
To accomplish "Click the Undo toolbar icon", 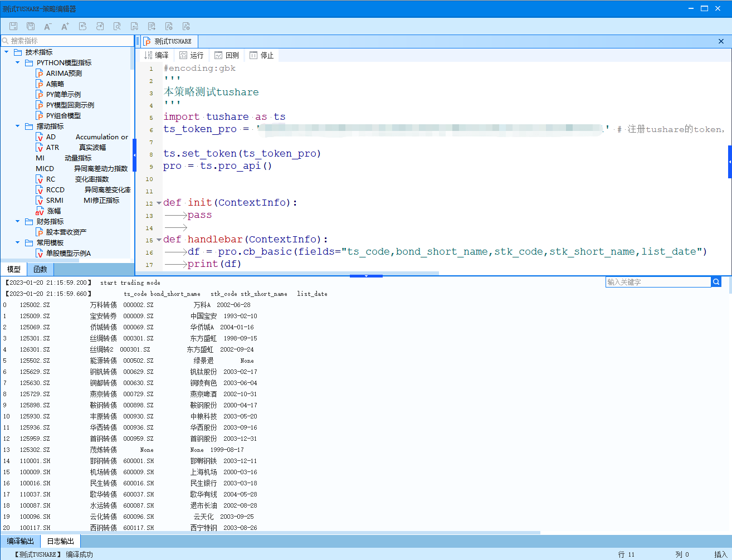I will coord(82,26).
